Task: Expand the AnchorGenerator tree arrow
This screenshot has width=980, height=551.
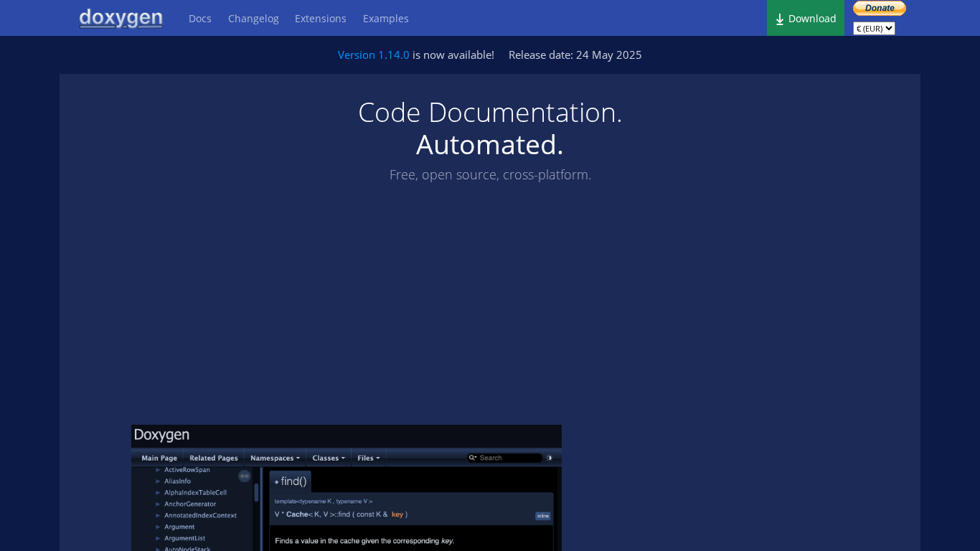Action: [158, 504]
